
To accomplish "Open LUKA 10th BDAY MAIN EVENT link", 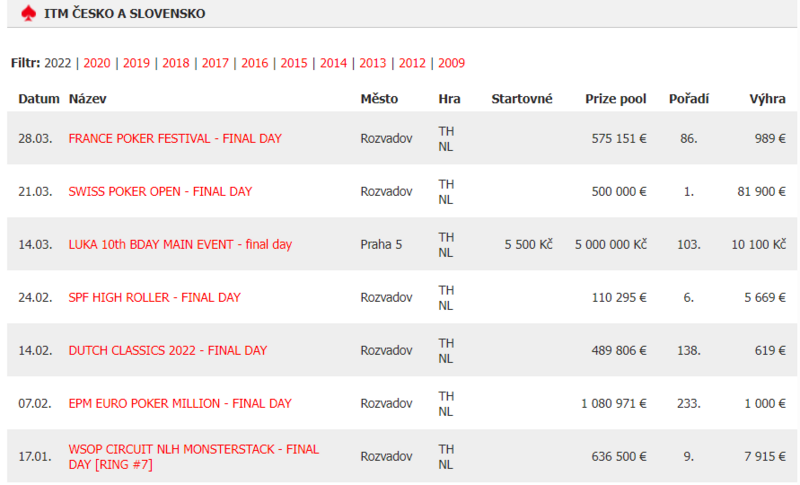I will click(180, 245).
